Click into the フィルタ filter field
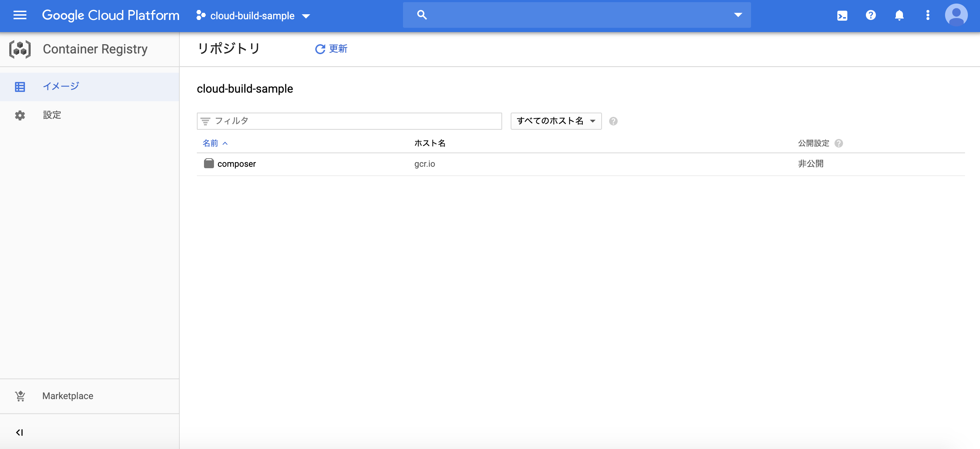The width and height of the screenshot is (980, 449). (349, 121)
